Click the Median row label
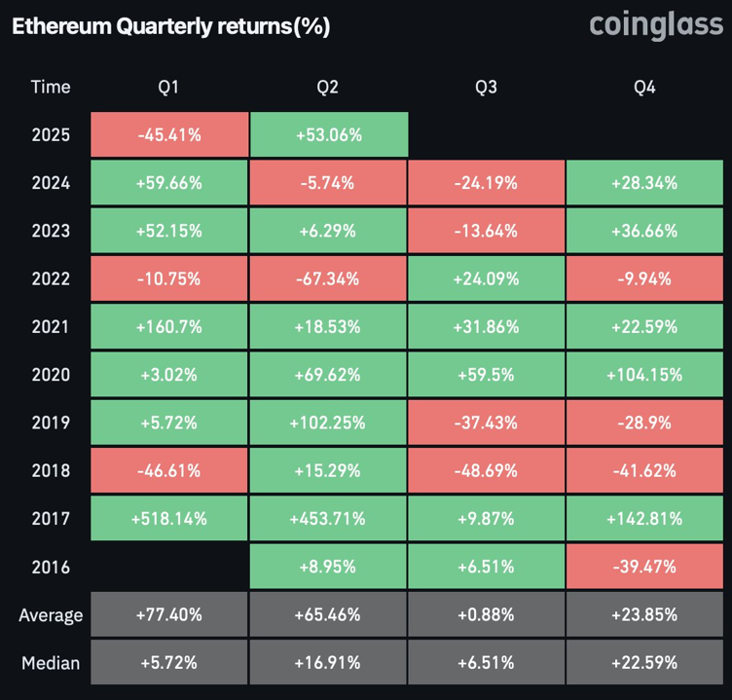 (51, 663)
